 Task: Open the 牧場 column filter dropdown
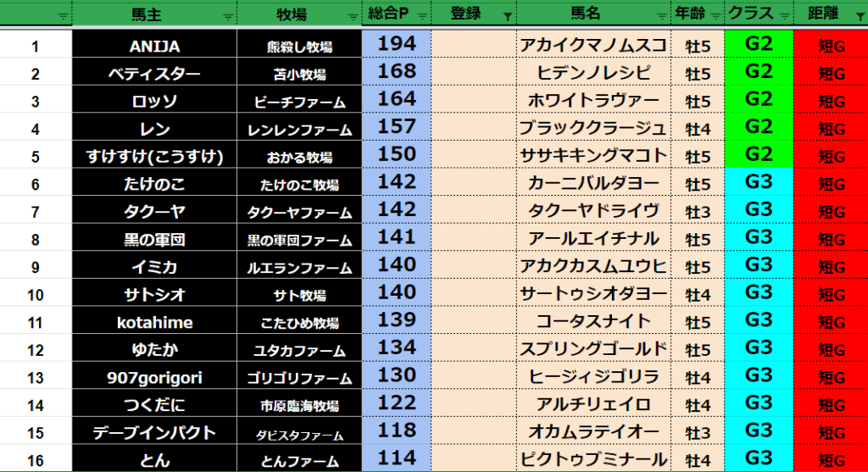tap(351, 16)
